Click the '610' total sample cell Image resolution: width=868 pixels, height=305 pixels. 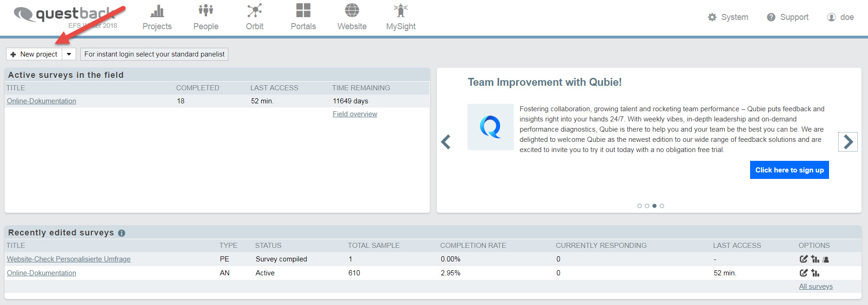coord(354,273)
